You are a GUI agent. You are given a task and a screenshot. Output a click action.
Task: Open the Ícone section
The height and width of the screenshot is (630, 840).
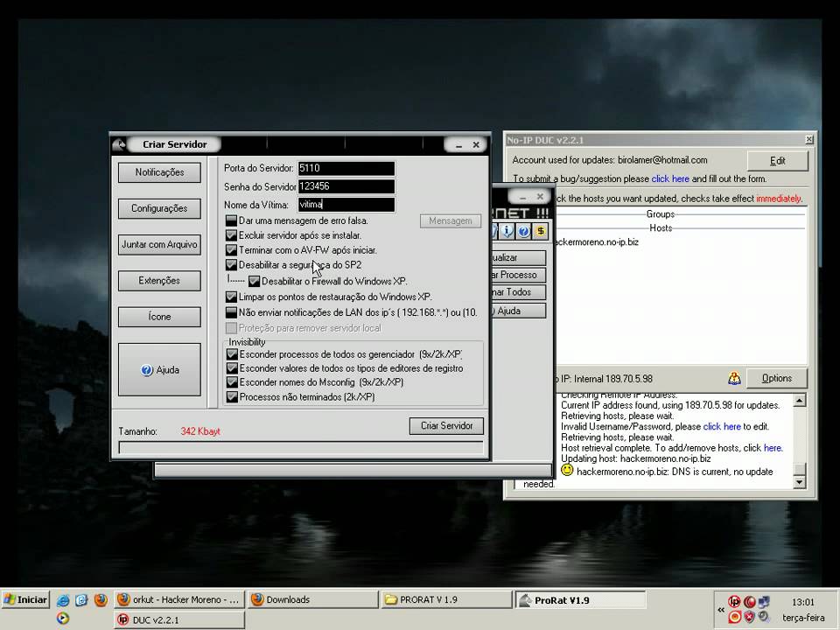coord(159,317)
